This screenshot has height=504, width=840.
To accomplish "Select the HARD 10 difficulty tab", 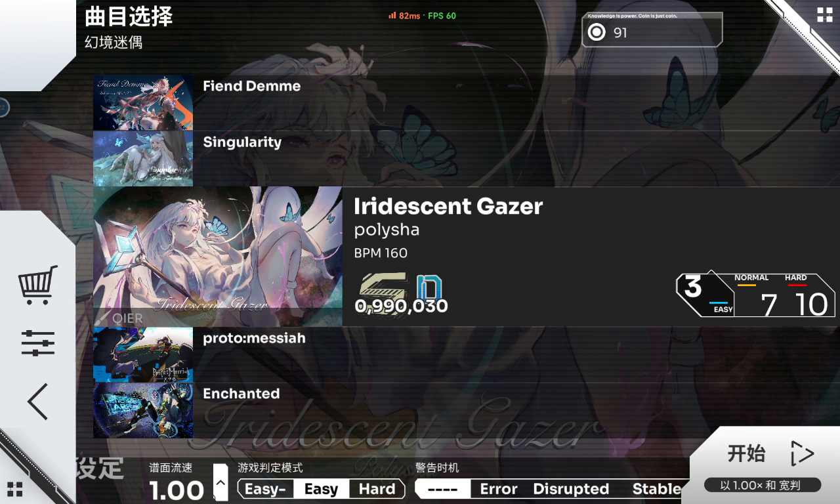I will tap(809, 295).
